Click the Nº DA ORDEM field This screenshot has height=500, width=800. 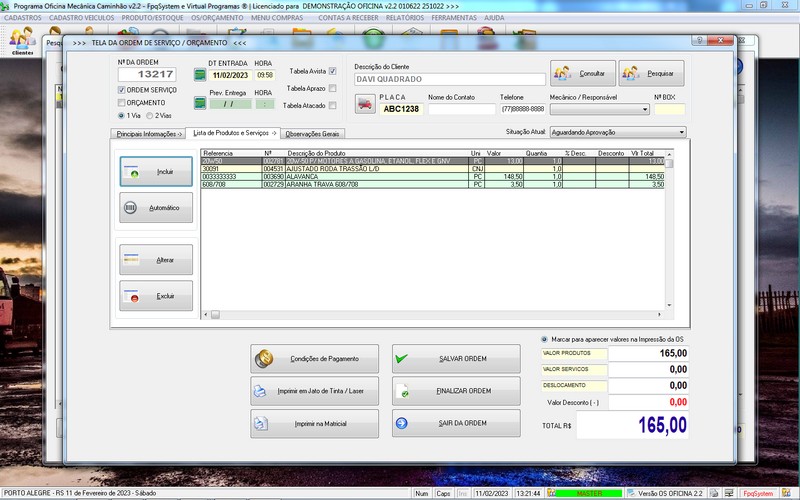147,74
